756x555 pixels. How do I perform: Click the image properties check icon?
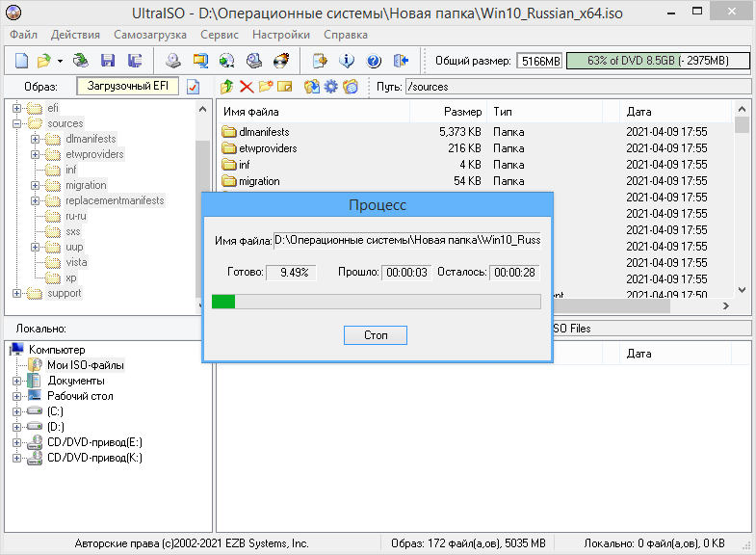(x=193, y=87)
